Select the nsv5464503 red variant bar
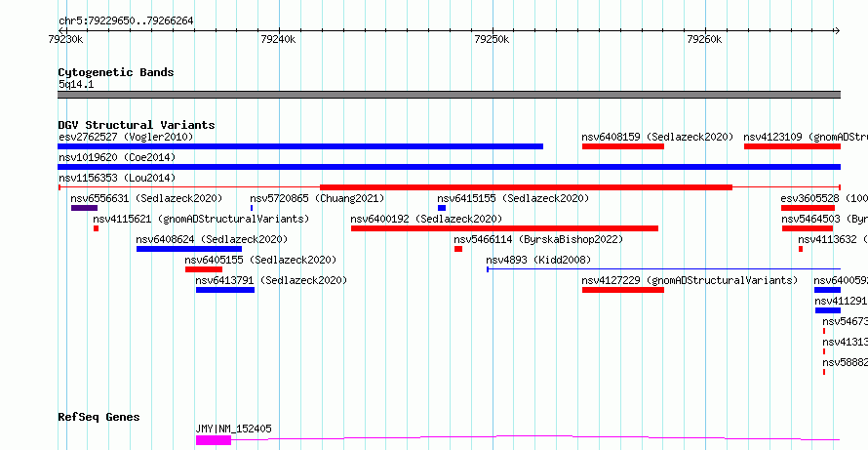Viewport: 868px width, 450px height. 808,228
